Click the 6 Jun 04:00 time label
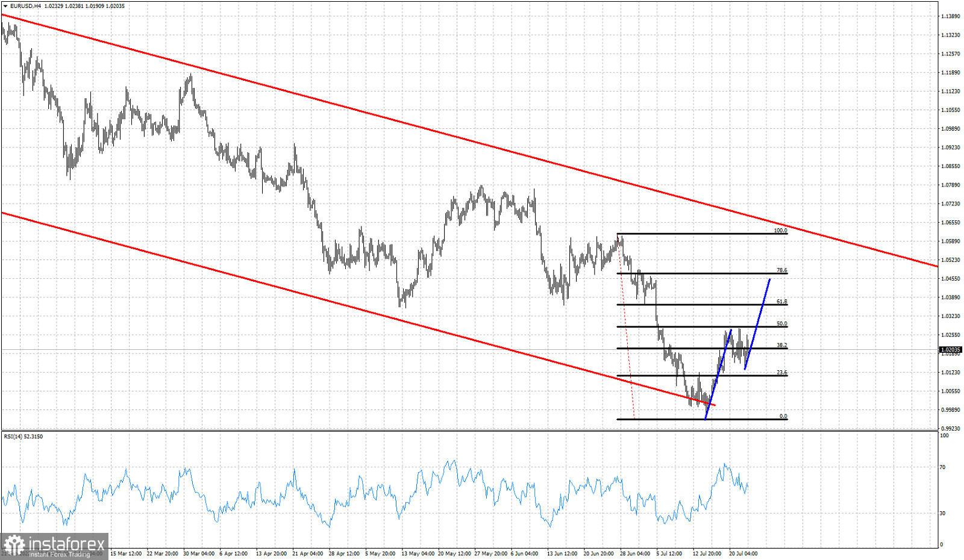 coord(525,553)
